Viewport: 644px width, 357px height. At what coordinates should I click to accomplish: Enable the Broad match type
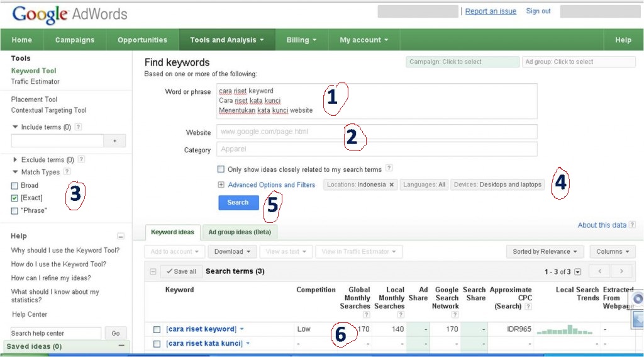15,186
